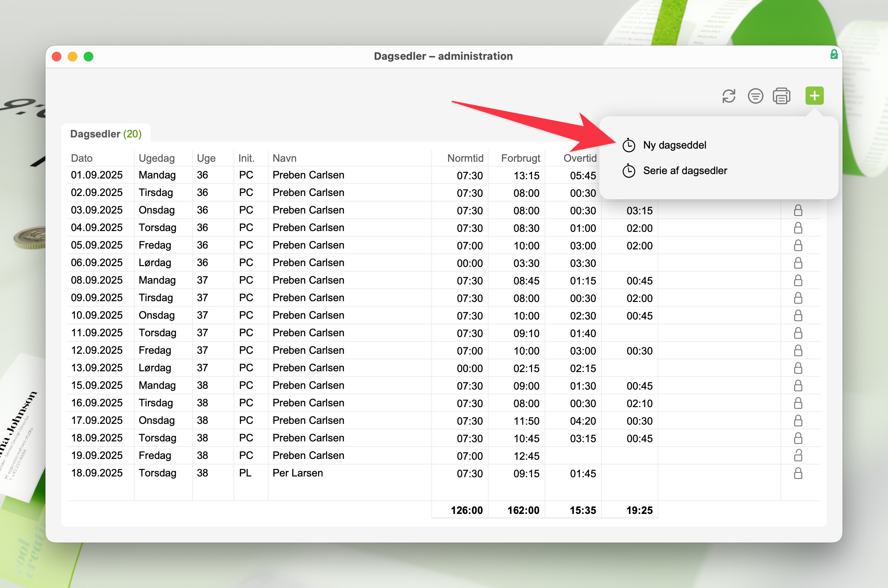Click the refresh icon in toolbar
This screenshot has width=888, height=588.
tap(729, 96)
